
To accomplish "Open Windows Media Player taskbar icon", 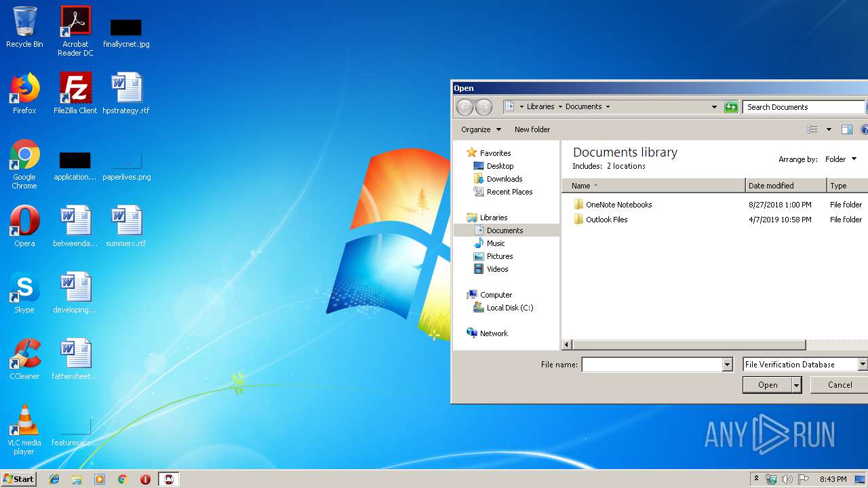I will click(x=100, y=479).
